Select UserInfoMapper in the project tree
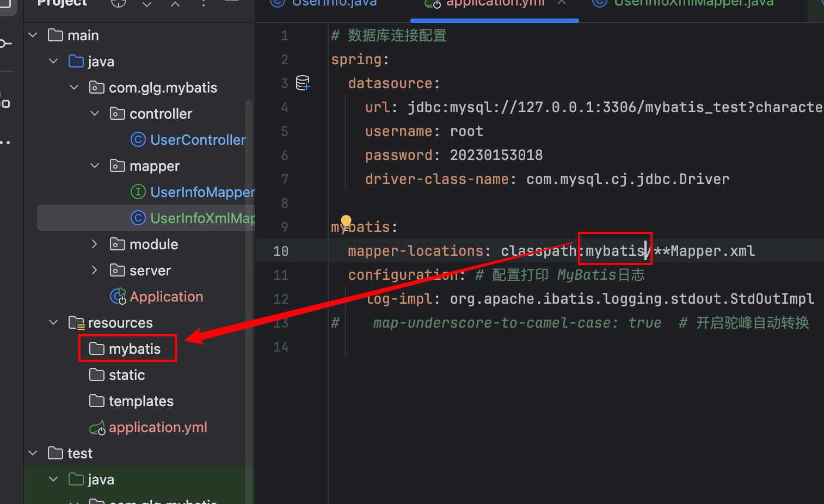 coord(202,192)
